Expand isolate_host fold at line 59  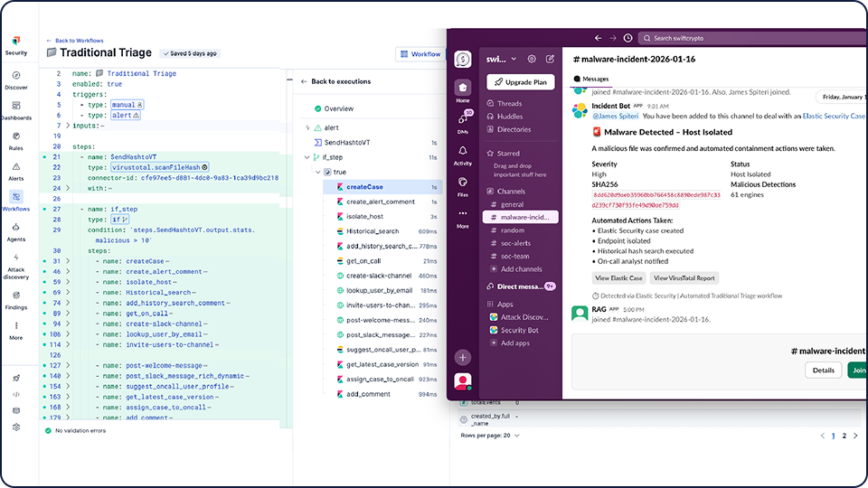68,282
